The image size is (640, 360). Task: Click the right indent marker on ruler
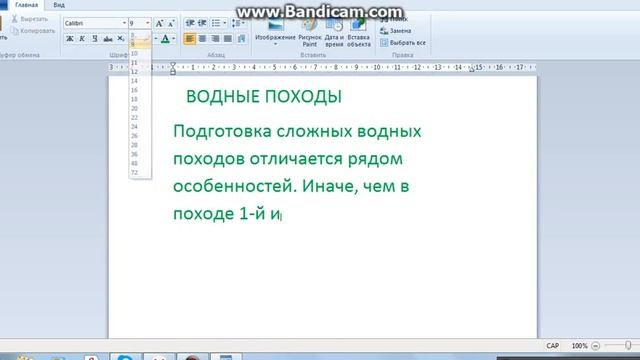471,69
